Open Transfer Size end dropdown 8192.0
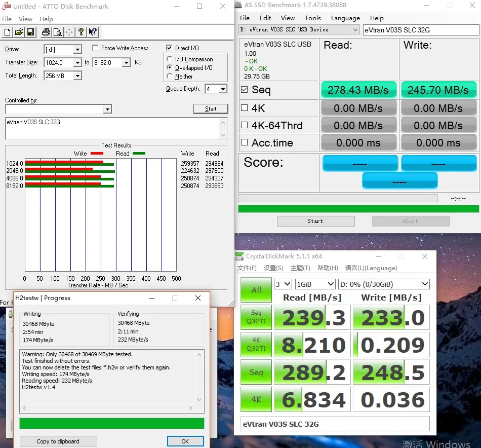 pyautogui.click(x=126, y=63)
